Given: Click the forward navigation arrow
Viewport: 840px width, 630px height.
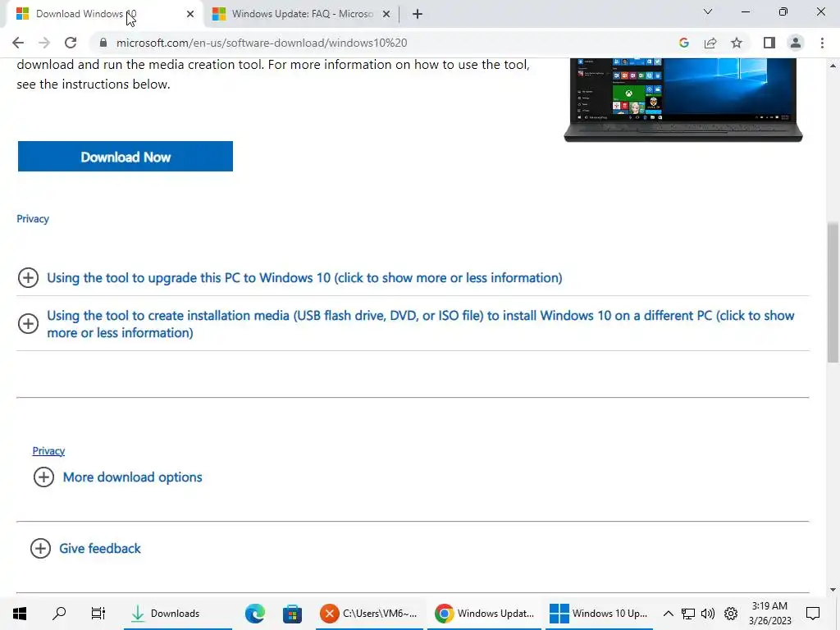Looking at the screenshot, I should point(44,43).
